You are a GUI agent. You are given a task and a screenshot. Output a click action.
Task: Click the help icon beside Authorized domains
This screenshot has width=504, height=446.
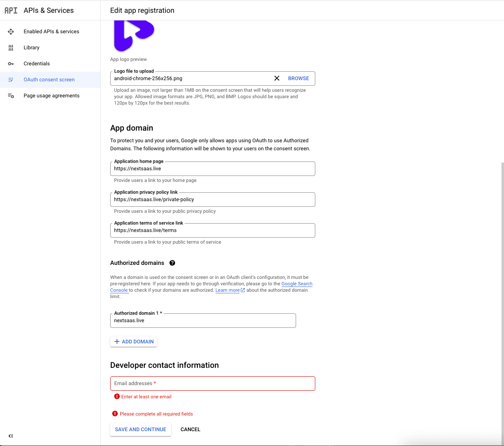pos(172,262)
